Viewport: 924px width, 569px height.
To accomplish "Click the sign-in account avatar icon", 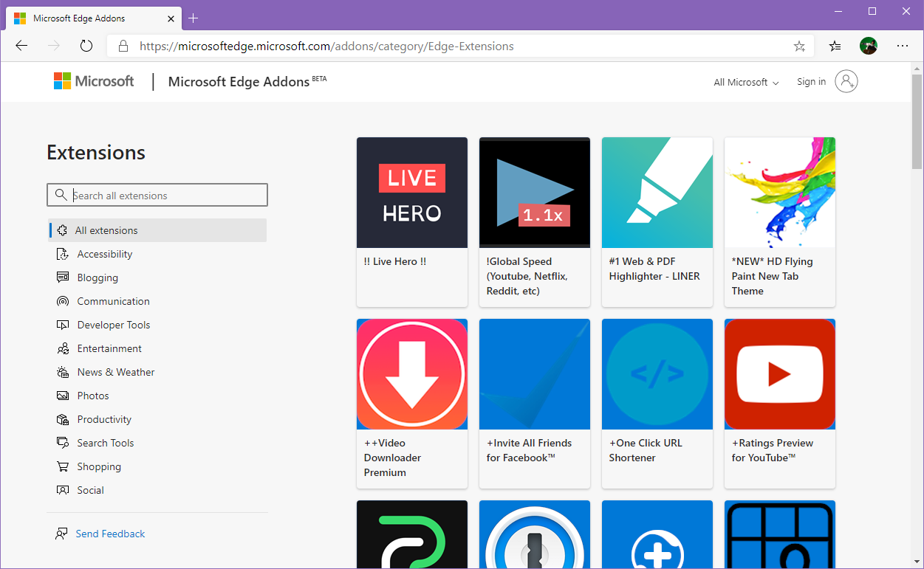I will pos(846,81).
